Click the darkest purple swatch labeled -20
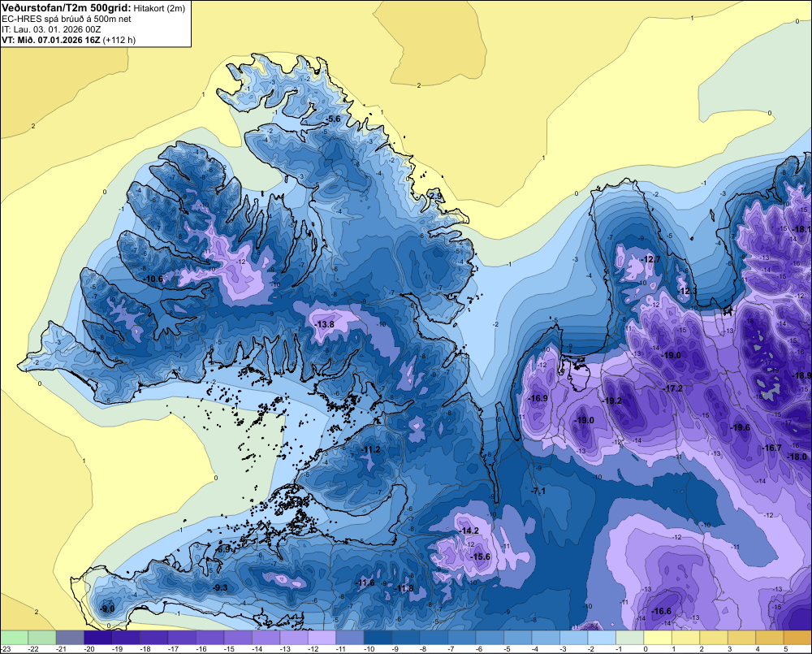This screenshot has width=812, height=654. point(98,637)
